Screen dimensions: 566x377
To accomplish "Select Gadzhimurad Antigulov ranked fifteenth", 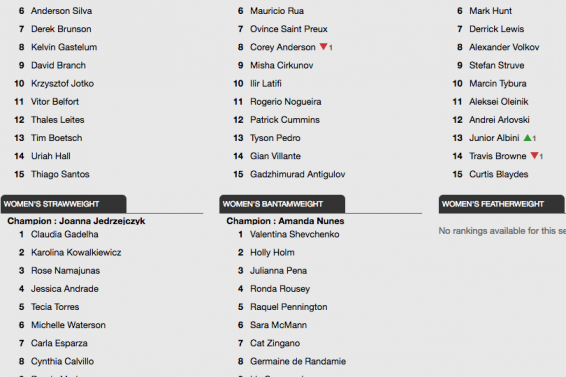I will pyautogui.click(x=297, y=174).
